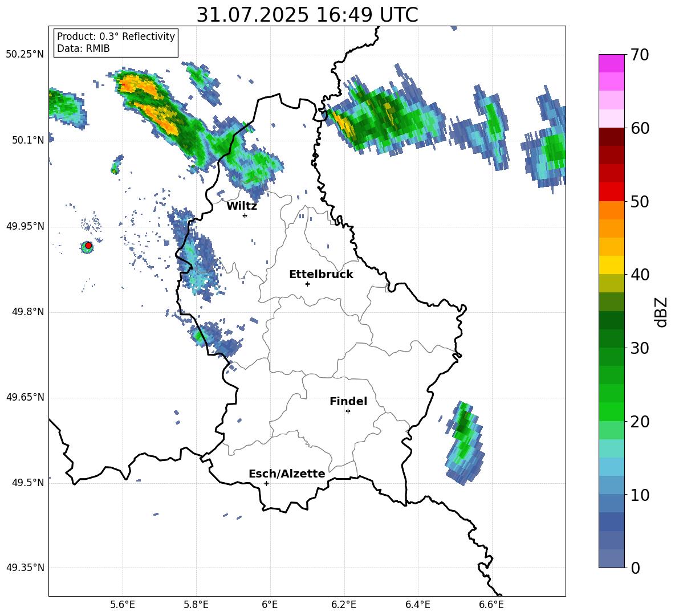Click the Wiltz cross marker
Image resolution: width=675 pixels, height=616 pixels.
click(x=245, y=215)
